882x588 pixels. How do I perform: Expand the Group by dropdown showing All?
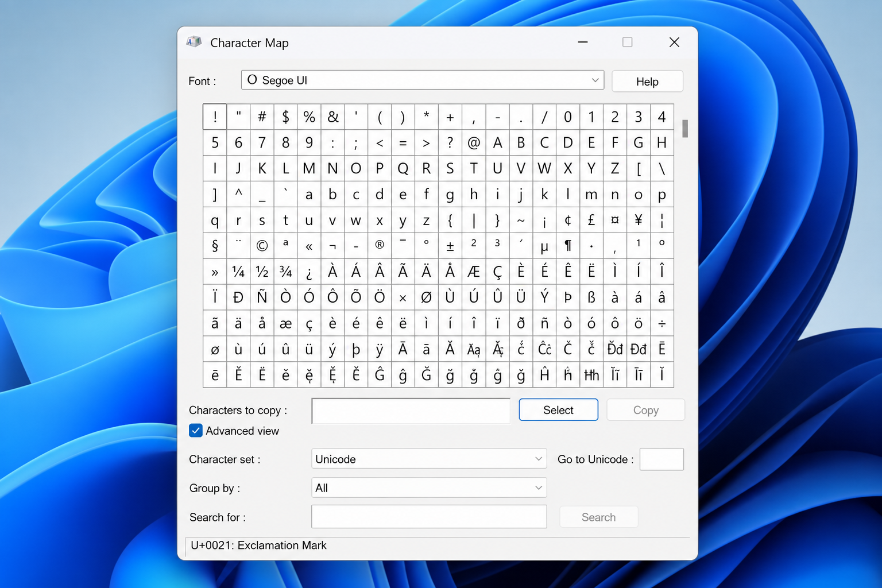click(x=429, y=488)
